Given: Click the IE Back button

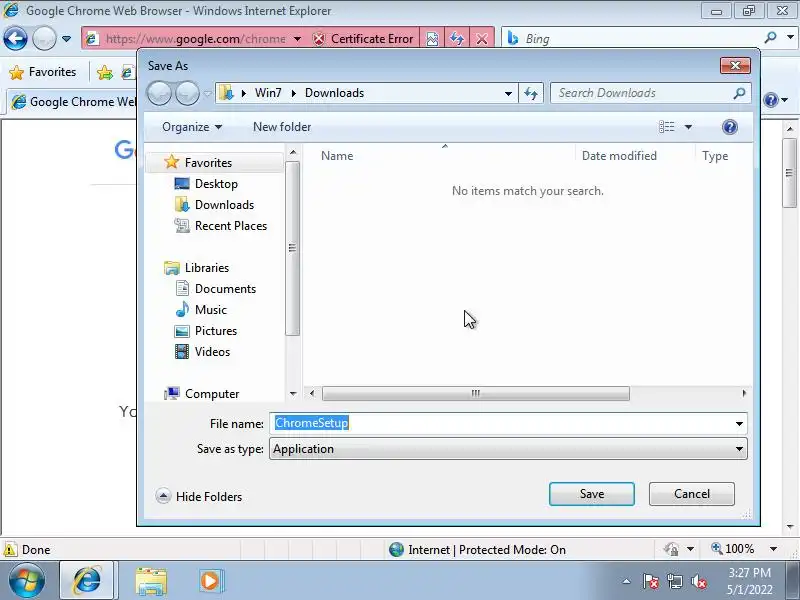Looking at the screenshot, I should [15, 38].
